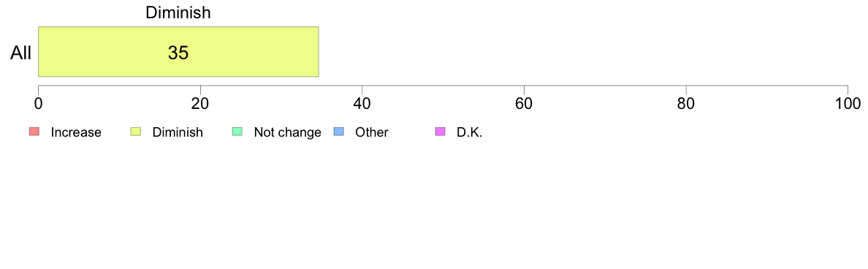868x269 pixels.
Task: Click the green Not change legend swatch
Action: coord(237,132)
